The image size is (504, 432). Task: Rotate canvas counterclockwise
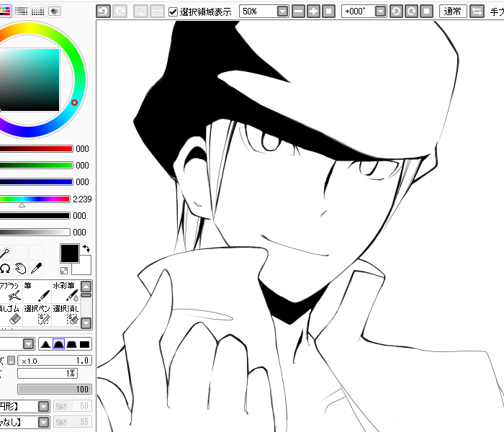396,12
